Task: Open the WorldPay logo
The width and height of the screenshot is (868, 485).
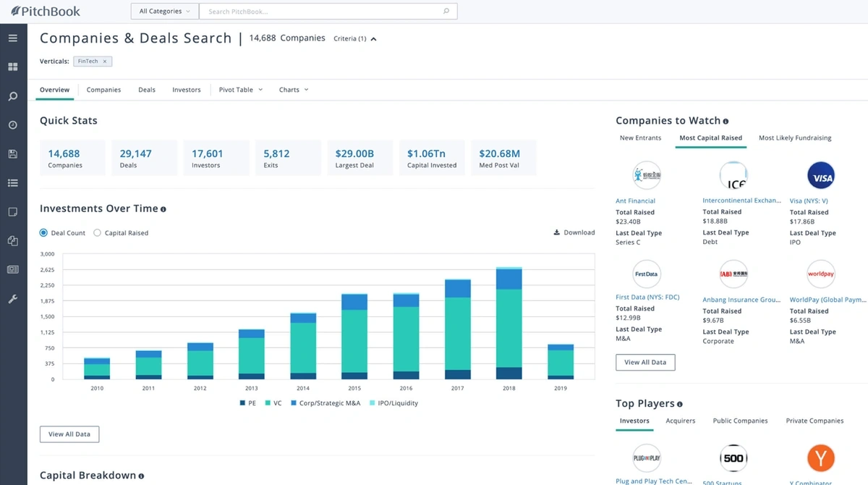Action: click(820, 274)
